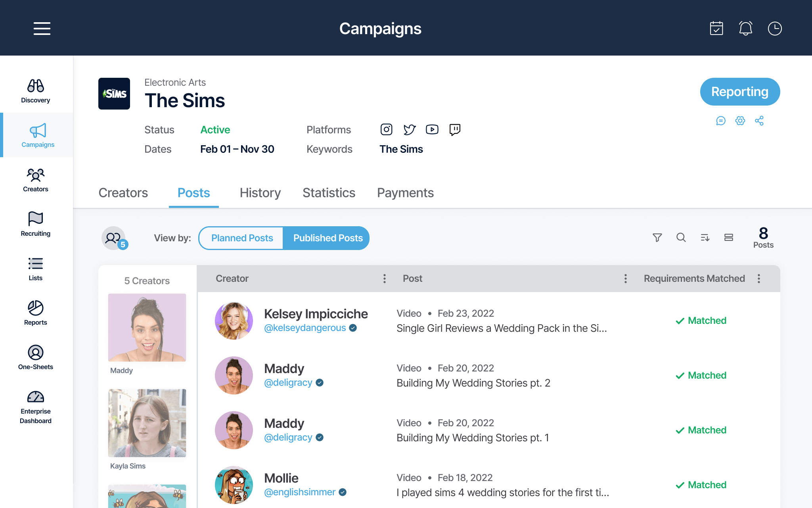This screenshot has height=508, width=812.
Task: Click the 'Creator' column header
Action: [232, 279]
